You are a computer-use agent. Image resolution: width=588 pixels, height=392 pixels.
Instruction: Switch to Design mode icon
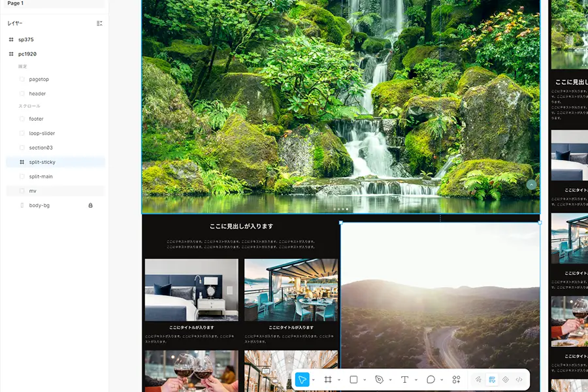[x=492, y=380]
